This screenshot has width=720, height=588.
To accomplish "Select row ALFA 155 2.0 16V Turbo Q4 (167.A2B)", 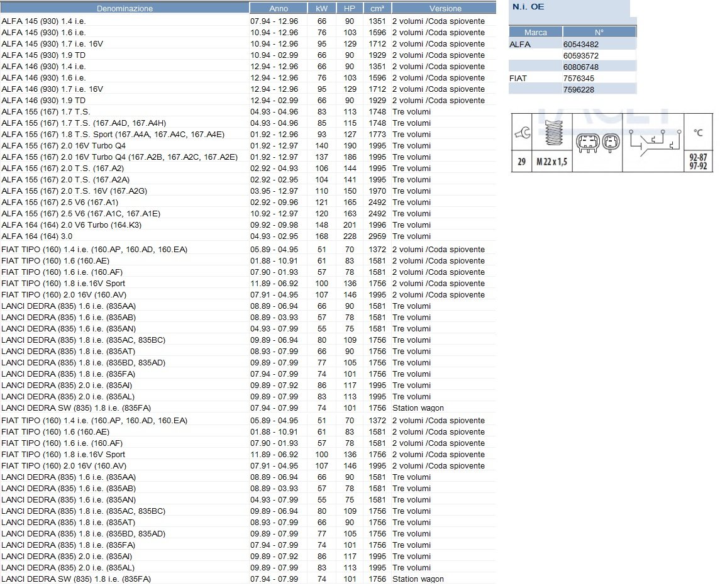I will click(248, 157).
